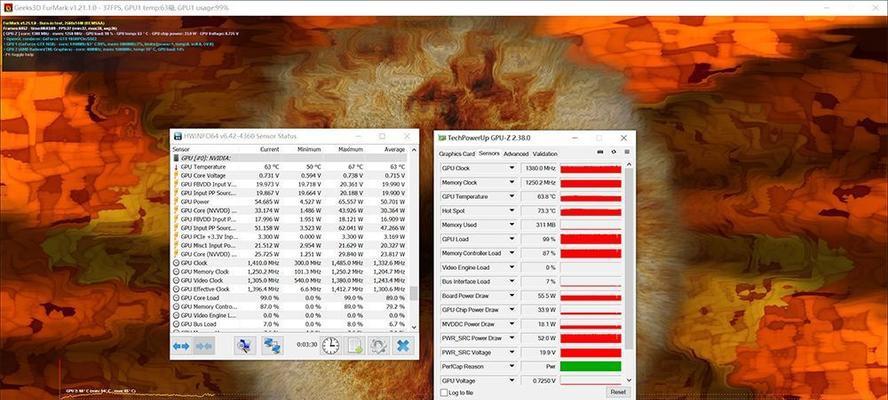Select the GPU PCIe +3.3V Input row in HWiNFO
This screenshot has height=400, width=888.
[289, 237]
